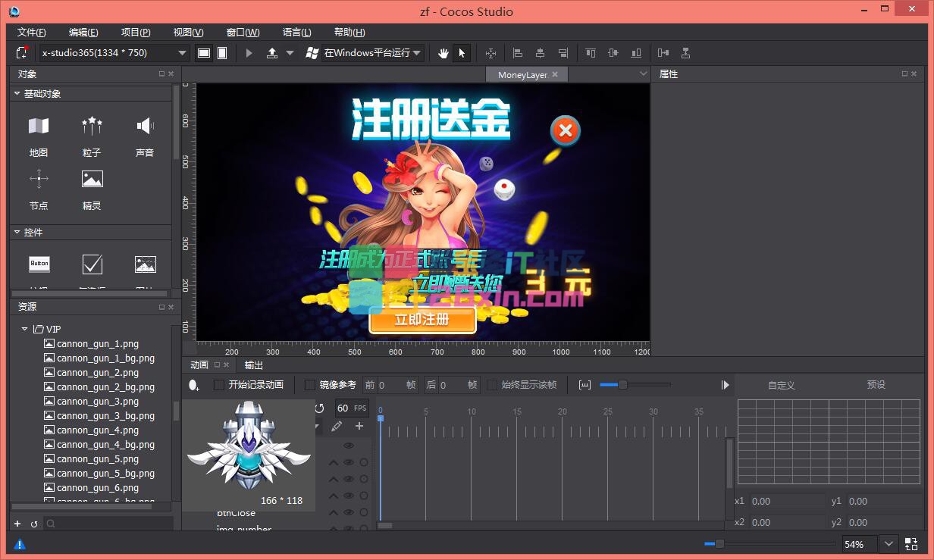934x560 pixels.
Task: Click the distribute vertically icon
Action: tap(686, 53)
